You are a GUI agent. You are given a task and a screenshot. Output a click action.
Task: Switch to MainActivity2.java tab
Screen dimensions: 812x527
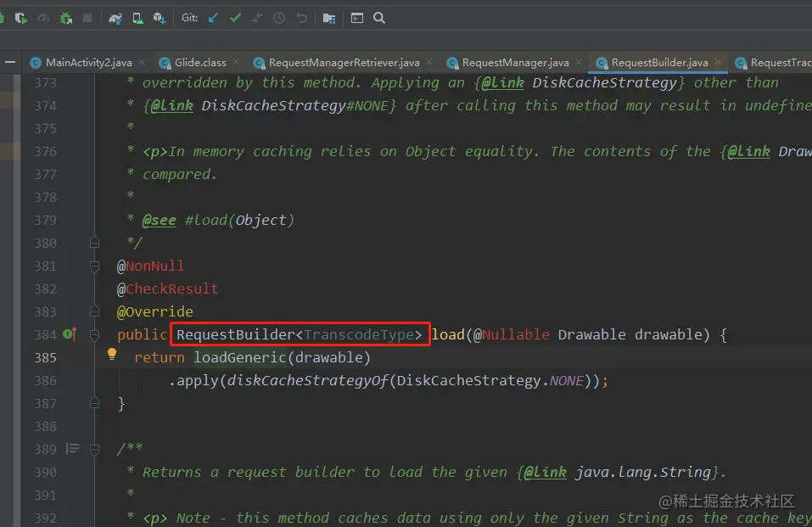pos(88,63)
